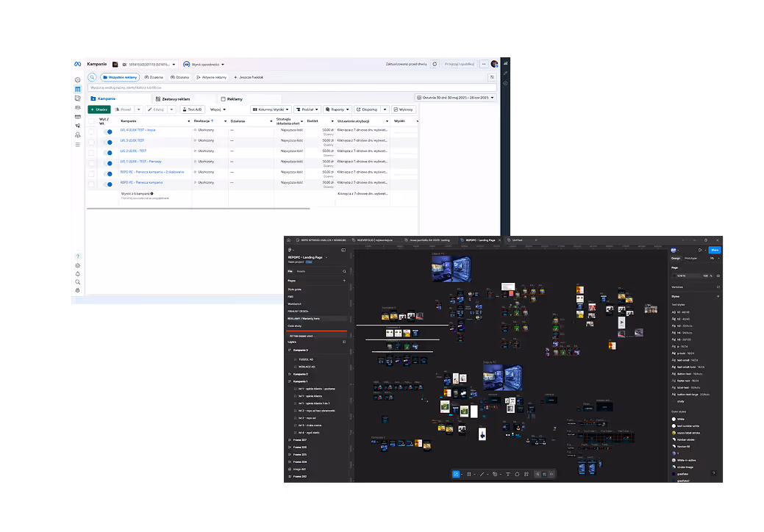Click the blue Share button
The width and height of the screenshot is (764, 532).
(714, 250)
